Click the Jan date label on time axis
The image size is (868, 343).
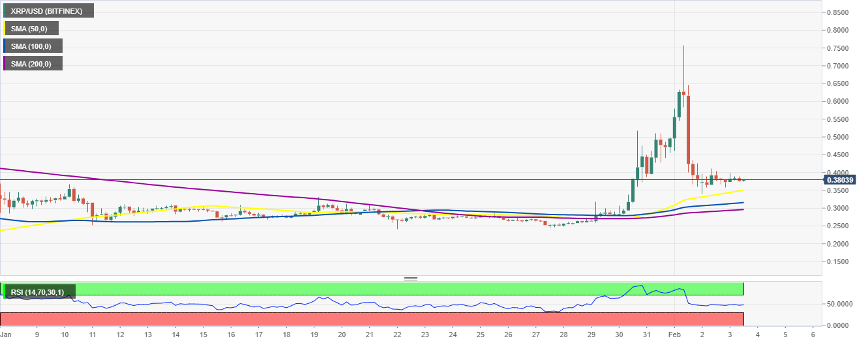(7, 335)
